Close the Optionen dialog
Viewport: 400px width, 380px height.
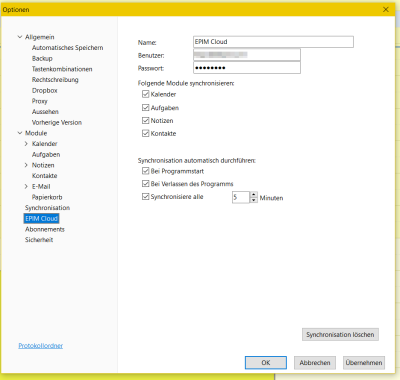coord(386,9)
